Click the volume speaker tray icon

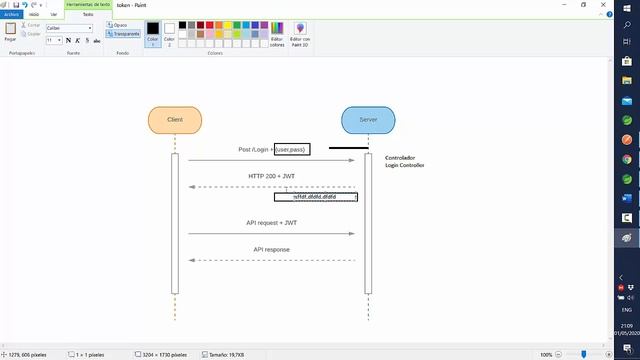pyautogui.click(x=631, y=298)
